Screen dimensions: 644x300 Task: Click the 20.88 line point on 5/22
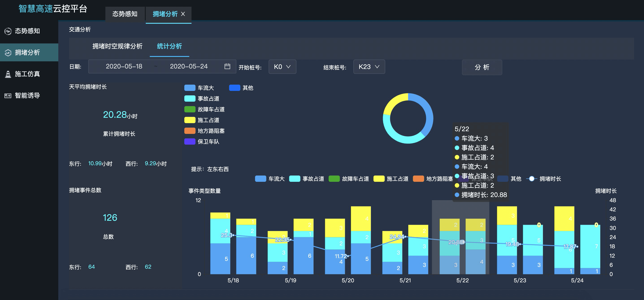pos(463,242)
